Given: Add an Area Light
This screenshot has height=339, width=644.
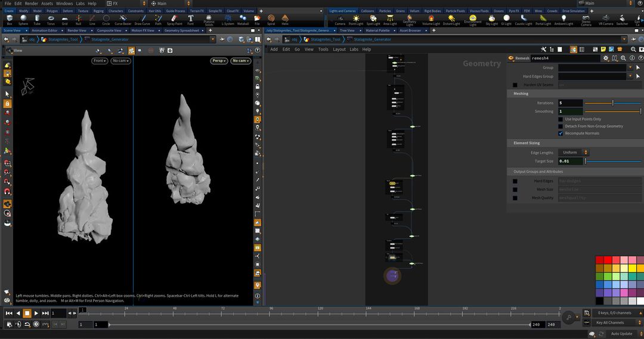Looking at the screenshot, I should click(390, 20).
